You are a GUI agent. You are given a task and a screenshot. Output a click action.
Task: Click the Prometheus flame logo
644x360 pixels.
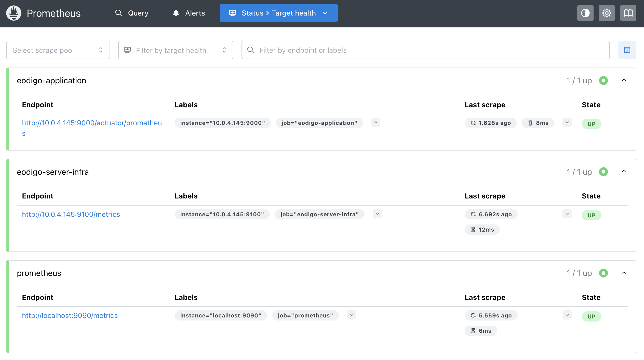[x=14, y=13]
